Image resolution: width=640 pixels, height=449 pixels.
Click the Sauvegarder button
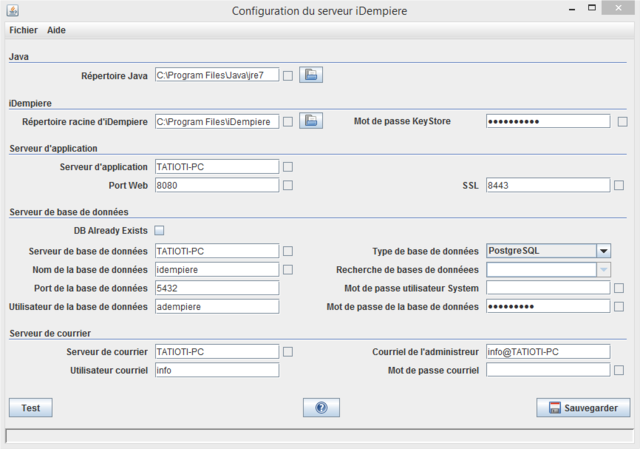pos(583,408)
